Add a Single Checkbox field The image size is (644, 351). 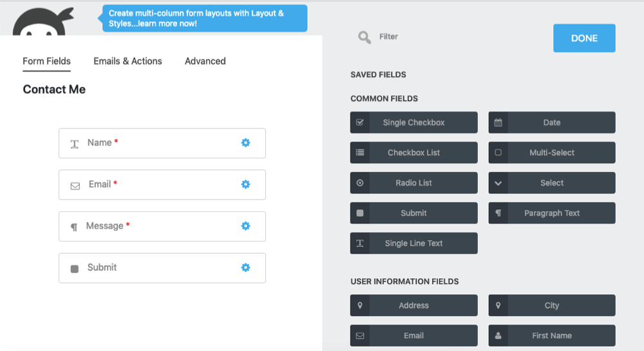413,122
